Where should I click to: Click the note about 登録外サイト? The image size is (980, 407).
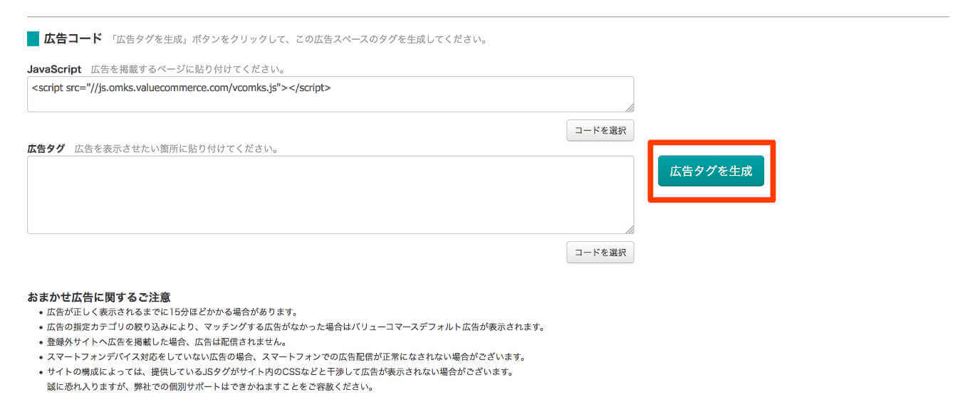pos(167,342)
